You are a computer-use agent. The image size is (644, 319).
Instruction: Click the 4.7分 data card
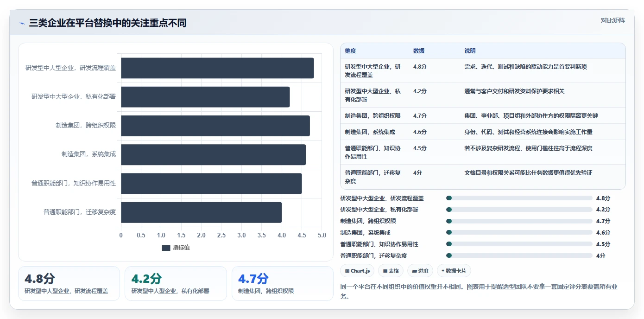coord(282,283)
